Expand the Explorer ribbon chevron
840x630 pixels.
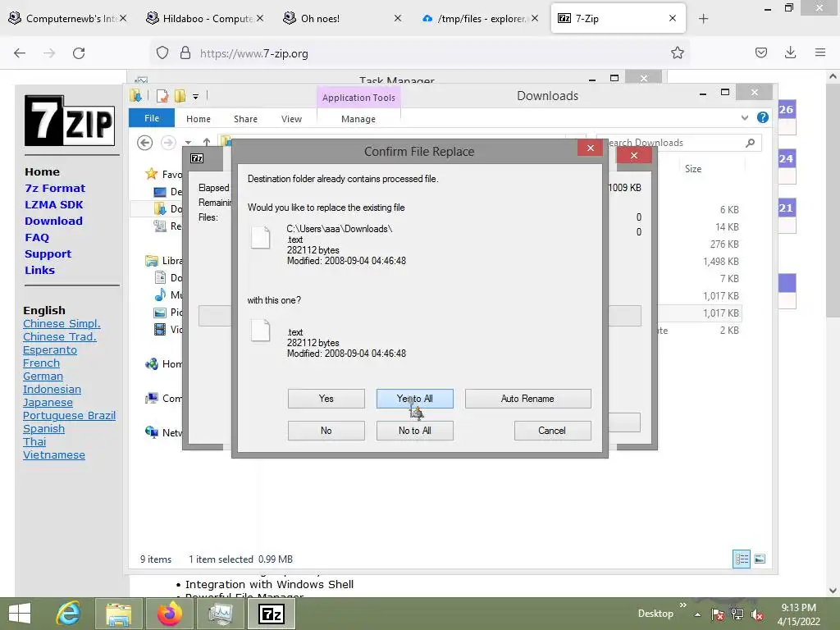pyautogui.click(x=745, y=118)
